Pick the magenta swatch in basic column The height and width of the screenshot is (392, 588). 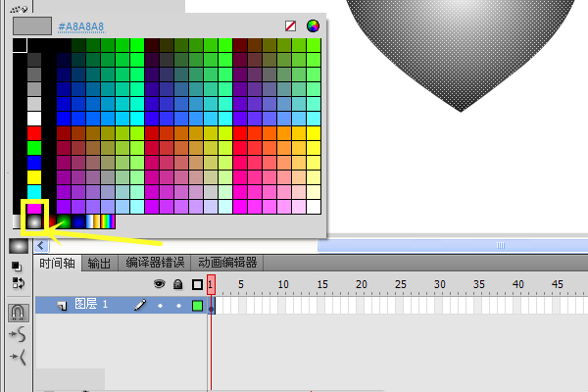pyautogui.click(x=34, y=207)
